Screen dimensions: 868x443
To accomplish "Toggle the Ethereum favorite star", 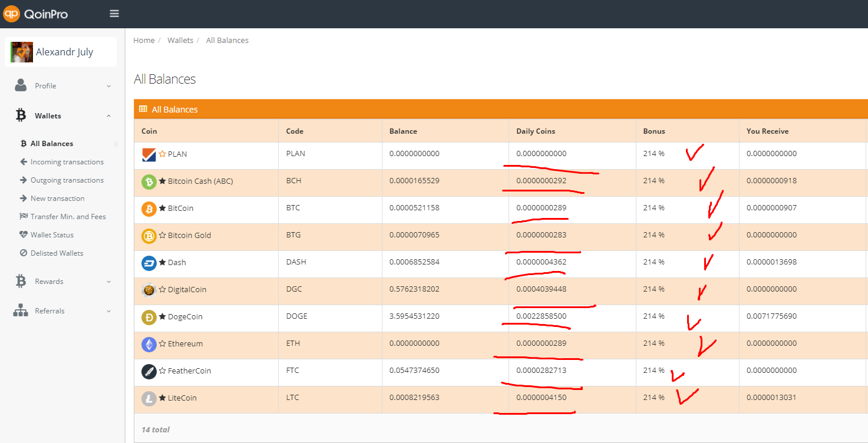I will coord(162,343).
